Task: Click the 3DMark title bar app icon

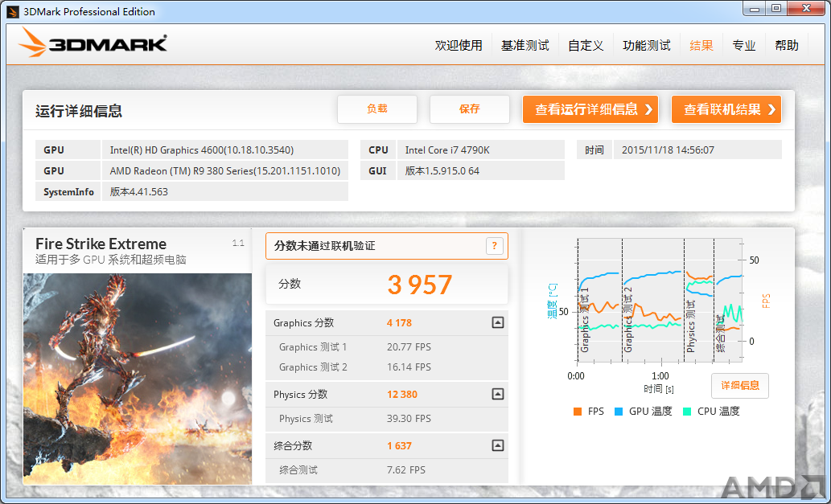Action: click(x=13, y=11)
